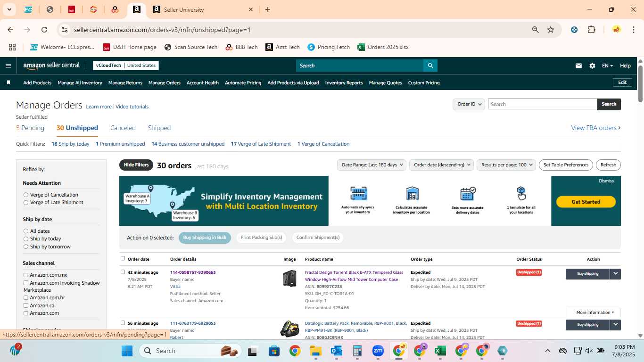The width and height of the screenshot is (644, 362).
Task: Click the Set Table Preferences button
Action: click(566, 165)
